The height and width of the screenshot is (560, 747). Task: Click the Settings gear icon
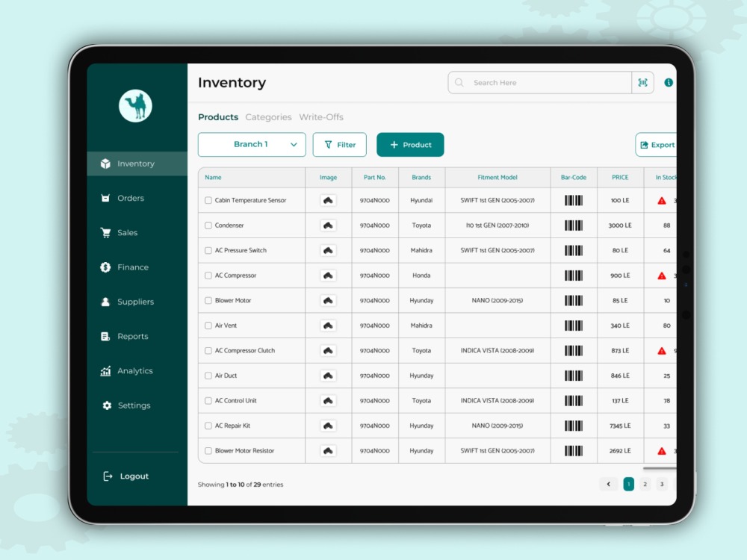107,405
